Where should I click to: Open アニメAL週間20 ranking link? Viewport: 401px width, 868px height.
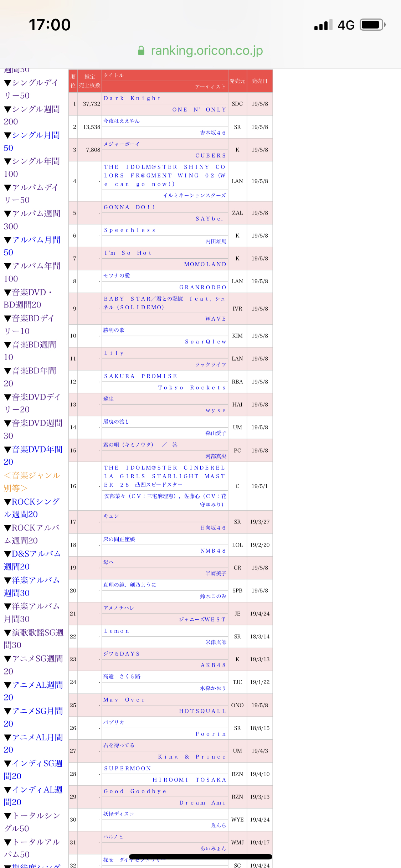pos(33,691)
